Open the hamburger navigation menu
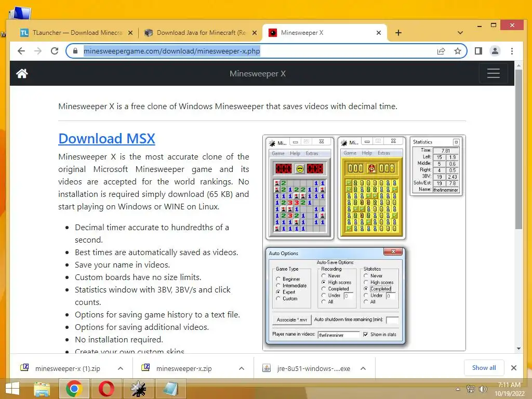The width and height of the screenshot is (532, 399). coord(494,73)
